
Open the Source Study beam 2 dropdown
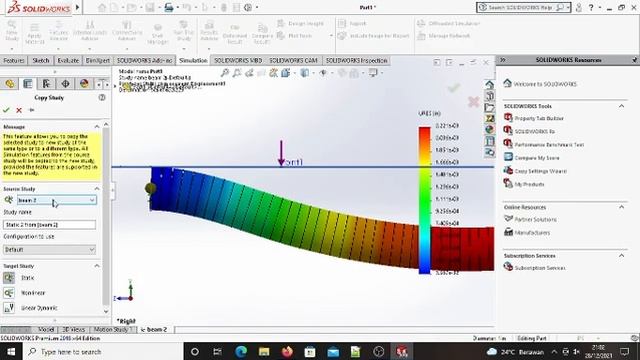(x=57, y=200)
